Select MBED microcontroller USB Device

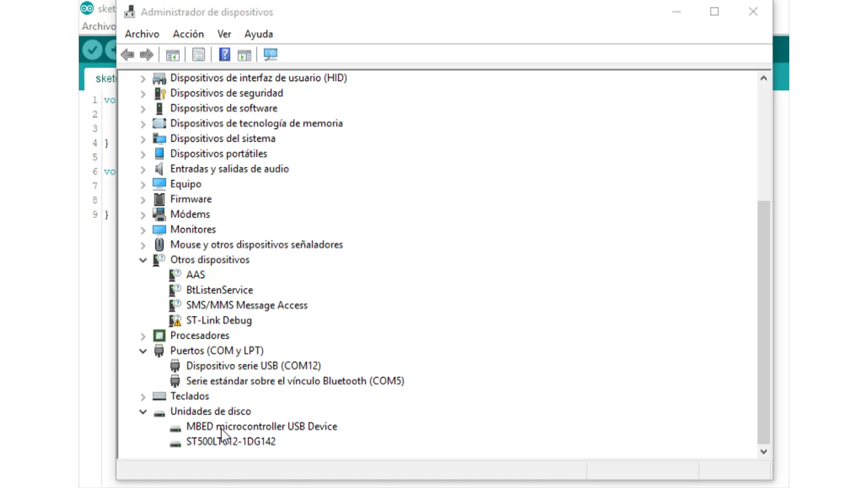coord(262,426)
